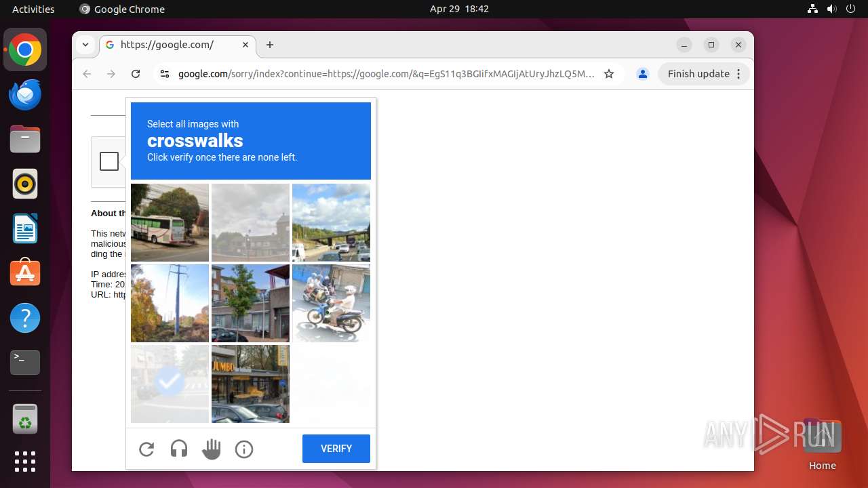Click the checked faded crosswalk tile

[170, 384]
